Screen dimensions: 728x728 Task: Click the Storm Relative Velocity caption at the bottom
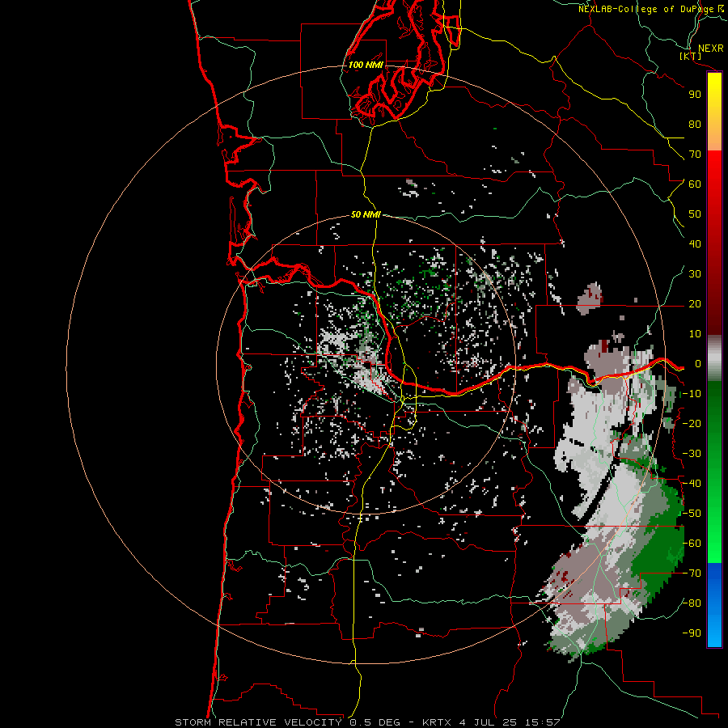point(367,722)
